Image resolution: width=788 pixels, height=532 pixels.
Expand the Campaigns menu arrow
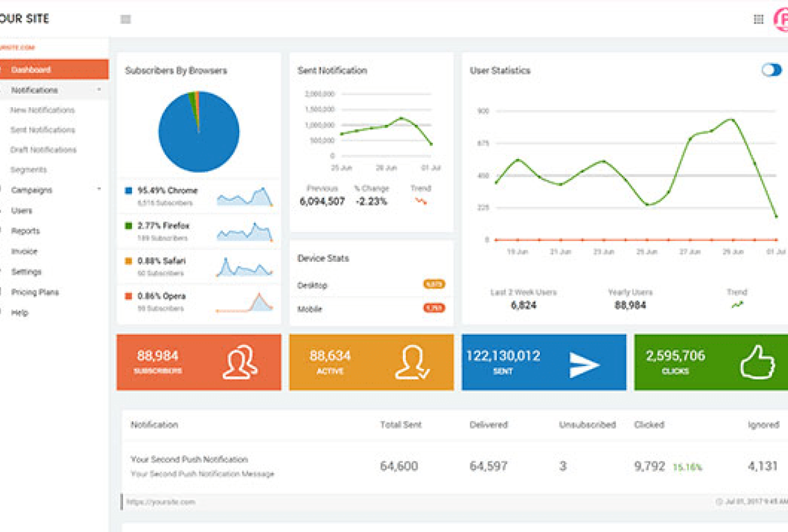[x=99, y=190]
